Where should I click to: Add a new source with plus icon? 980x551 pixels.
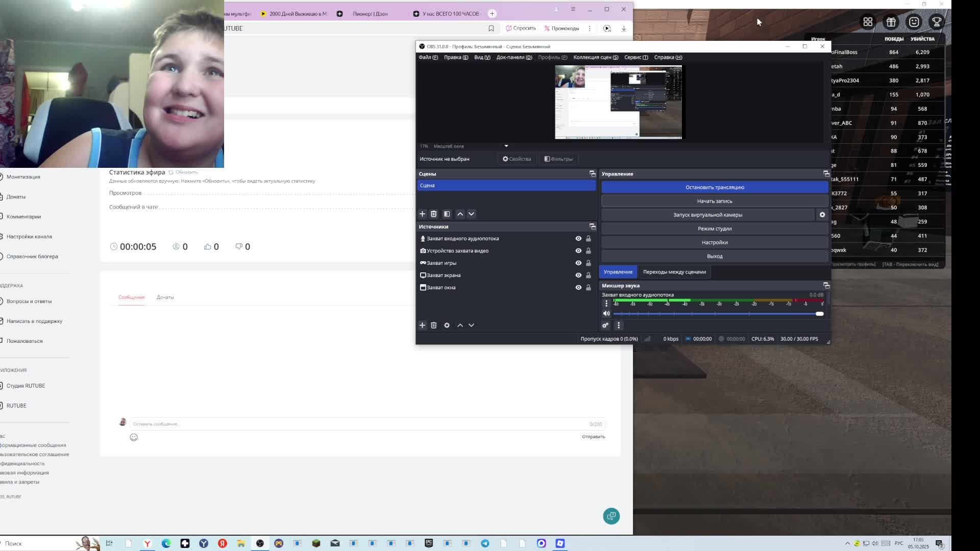(422, 325)
